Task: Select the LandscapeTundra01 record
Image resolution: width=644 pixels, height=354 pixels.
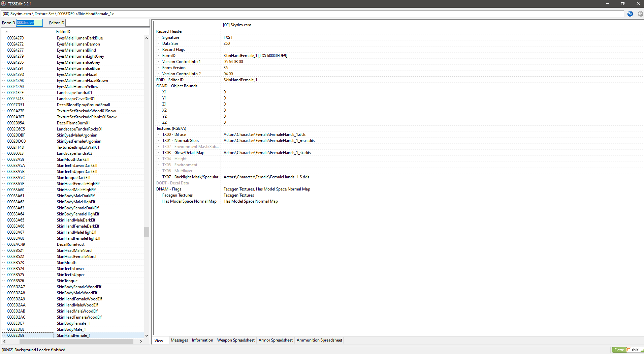Action: pyautogui.click(x=74, y=93)
